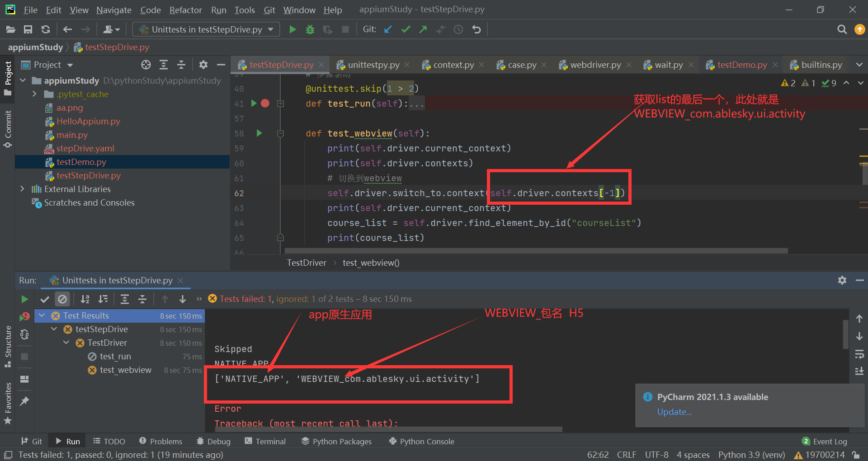This screenshot has width=868, height=461.
Task: Sort test results by duration
Action: click(x=103, y=299)
